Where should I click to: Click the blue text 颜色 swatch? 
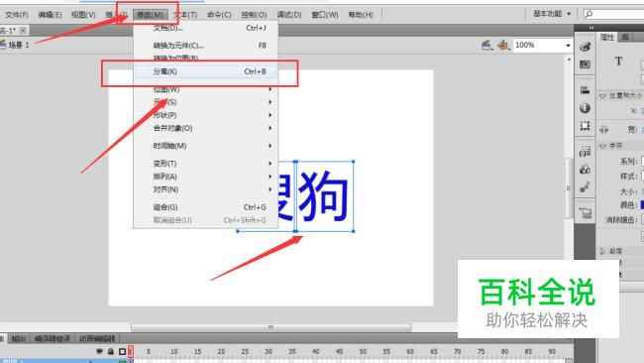[642, 204]
